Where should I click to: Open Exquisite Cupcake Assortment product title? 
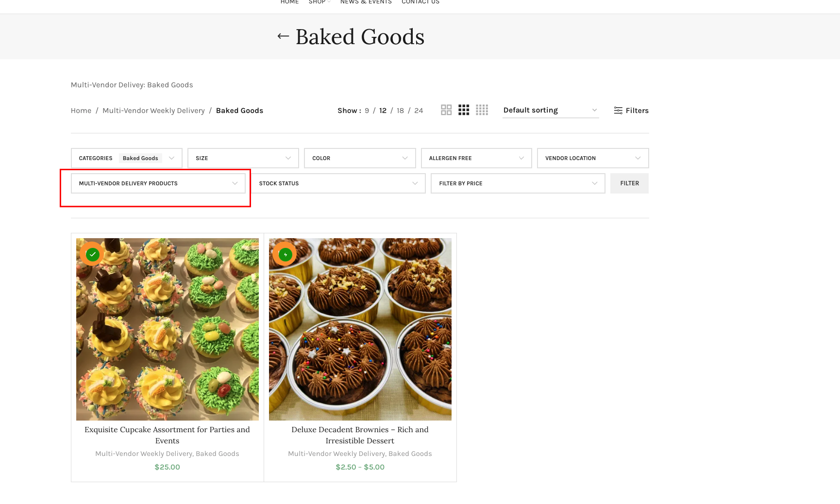pyautogui.click(x=167, y=435)
